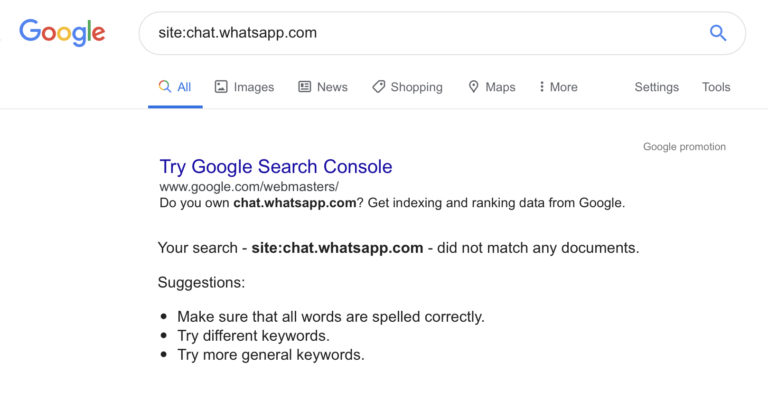The image size is (768, 393).
Task: Click the Google logo
Action: 62,32
